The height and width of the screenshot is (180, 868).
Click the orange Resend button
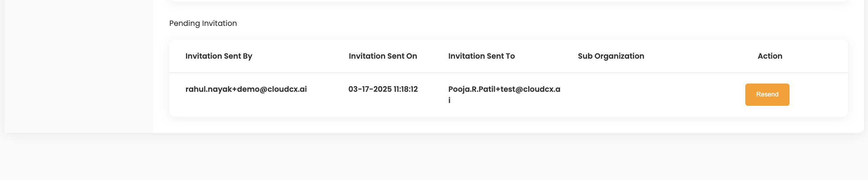pos(767,95)
